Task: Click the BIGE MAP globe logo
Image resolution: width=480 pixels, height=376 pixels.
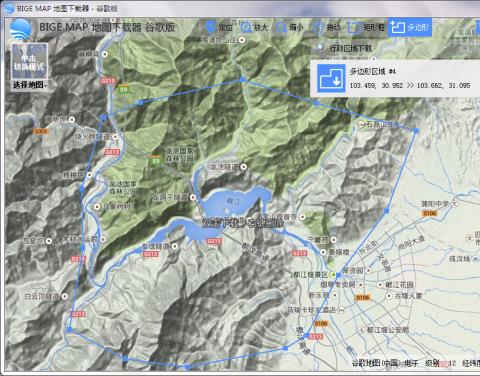Action: tap(21, 29)
